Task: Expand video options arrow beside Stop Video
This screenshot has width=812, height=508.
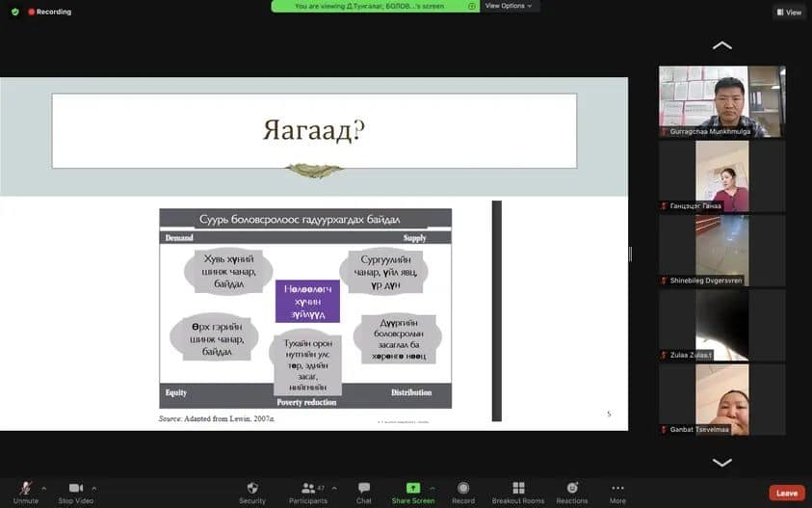Action: pyautogui.click(x=93, y=488)
